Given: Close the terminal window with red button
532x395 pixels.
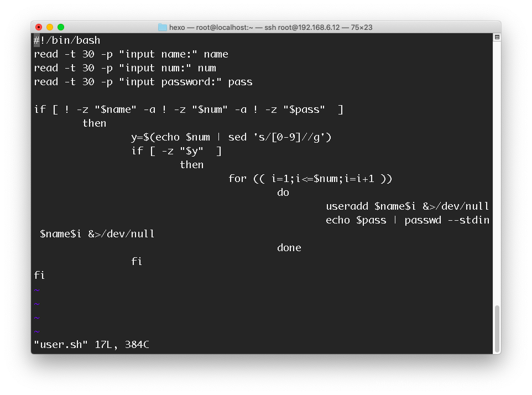Looking at the screenshot, I should pyautogui.click(x=39, y=27).
